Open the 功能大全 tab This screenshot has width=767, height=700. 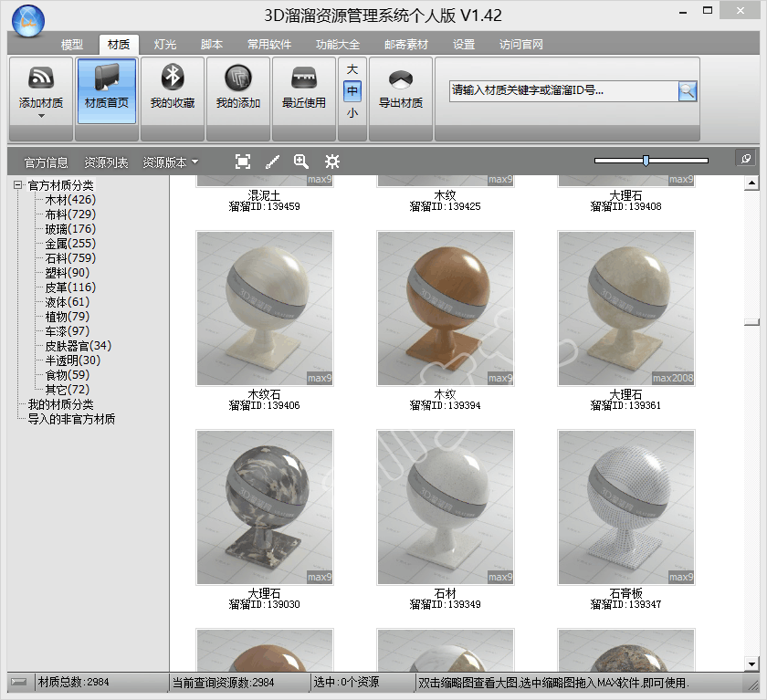[x=338, y=45]
